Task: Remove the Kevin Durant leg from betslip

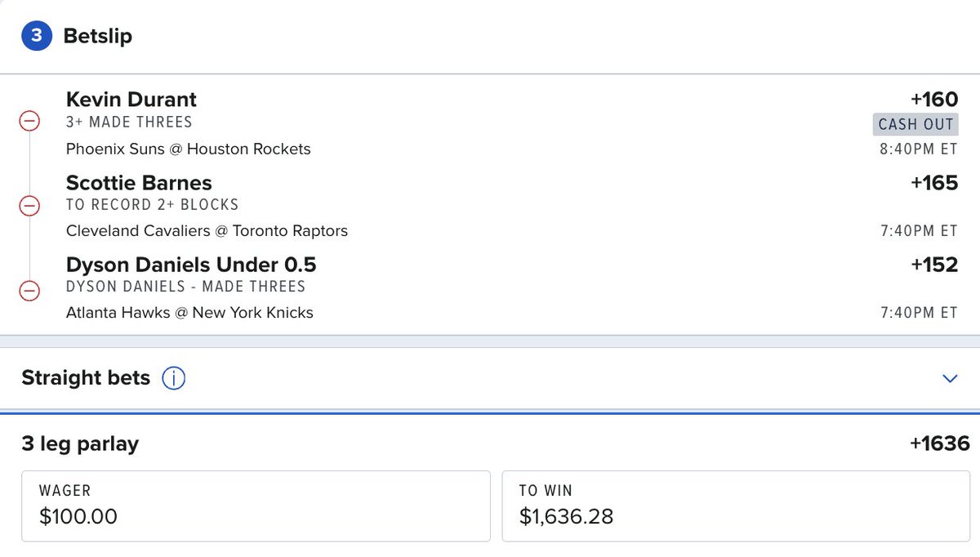Action: (29, 122)
